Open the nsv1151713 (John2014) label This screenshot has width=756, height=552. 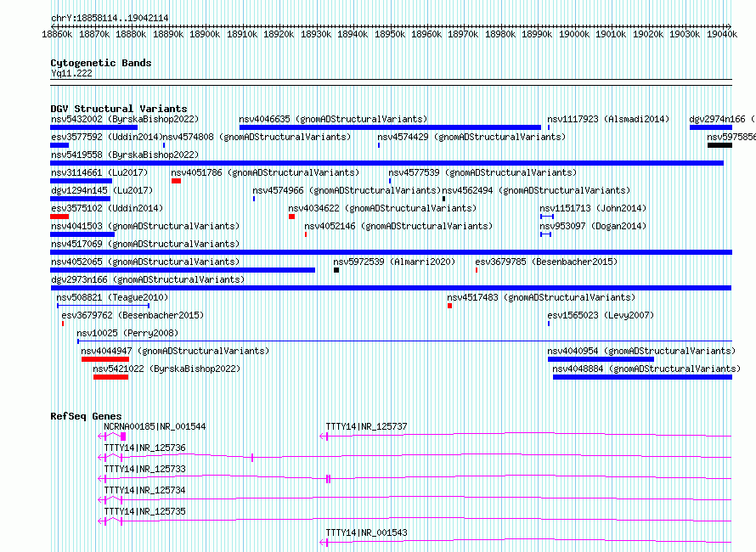(x=593, y=208)
